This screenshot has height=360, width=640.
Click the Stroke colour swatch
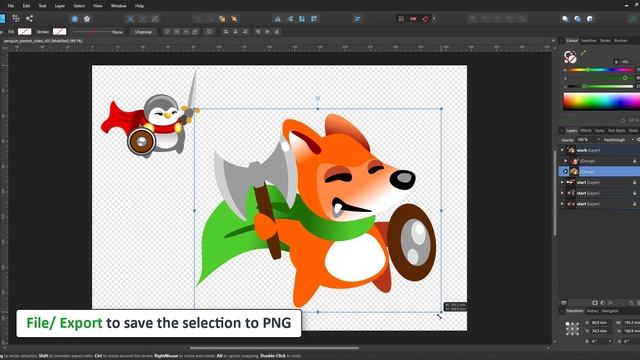point(59,31)
